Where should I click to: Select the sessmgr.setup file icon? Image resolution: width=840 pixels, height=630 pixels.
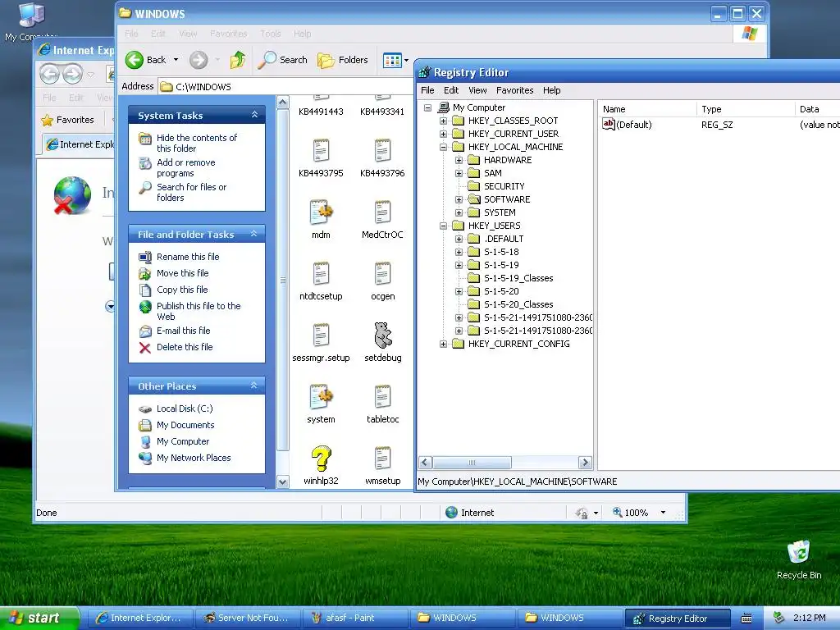tap(321, 336)
